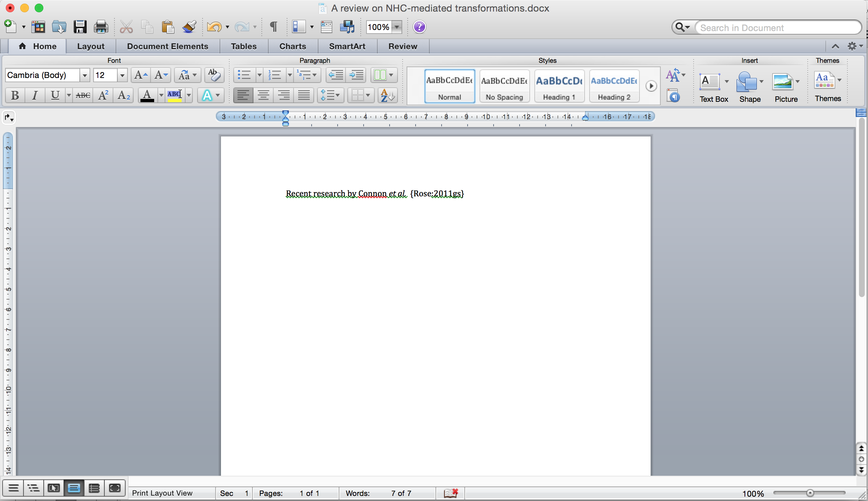The height and width of the screenshot is (501, 868).
Task: Open the Review tab
Action: pyautogui.click(x=402, y=46)
